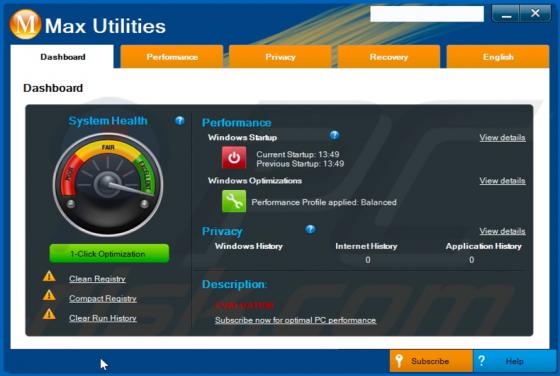Click the Subscribe button

431,361
